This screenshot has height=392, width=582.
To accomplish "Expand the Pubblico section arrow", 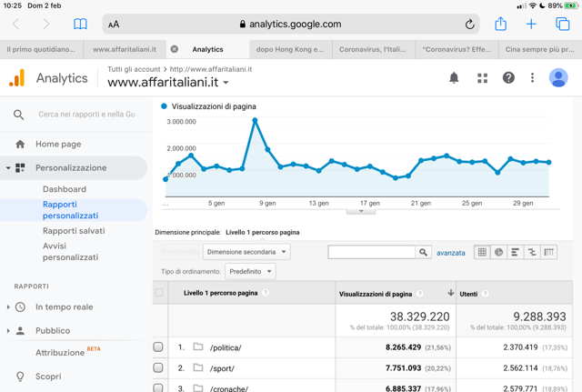I will tap(8, 330).
